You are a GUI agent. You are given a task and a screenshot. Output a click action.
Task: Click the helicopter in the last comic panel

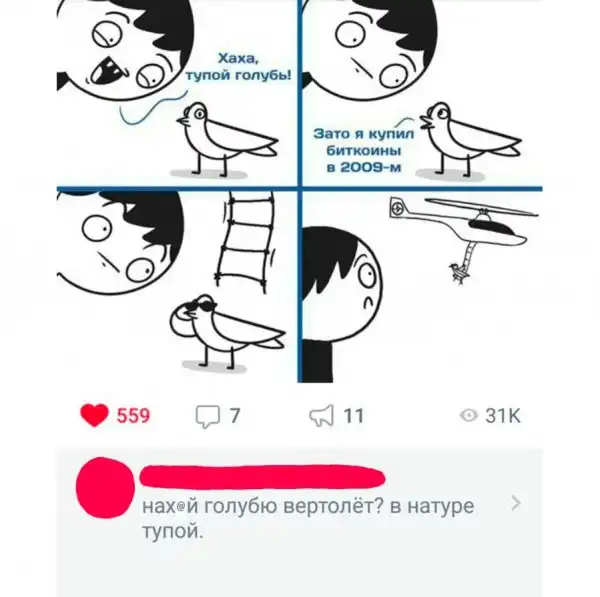464,224
